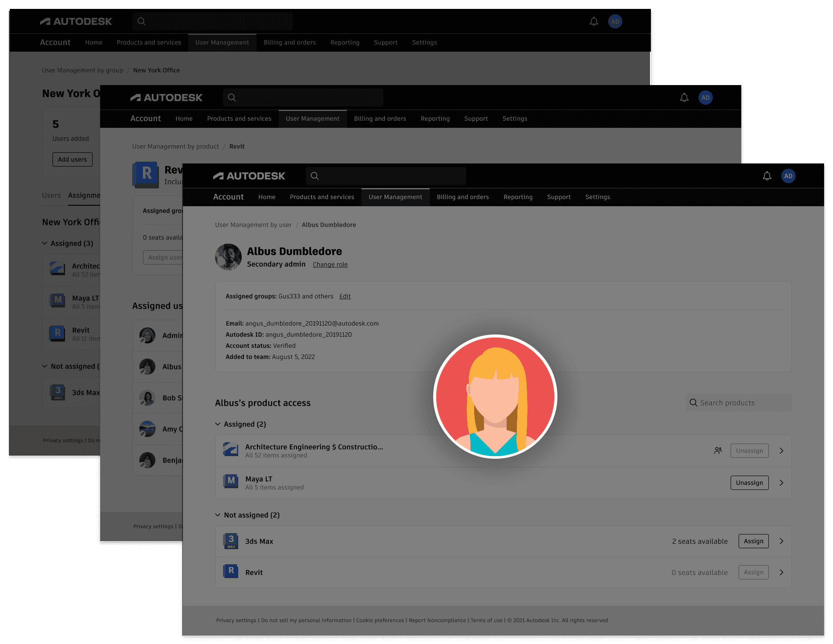Click Cookie preferences footer link

click(380, 620)
